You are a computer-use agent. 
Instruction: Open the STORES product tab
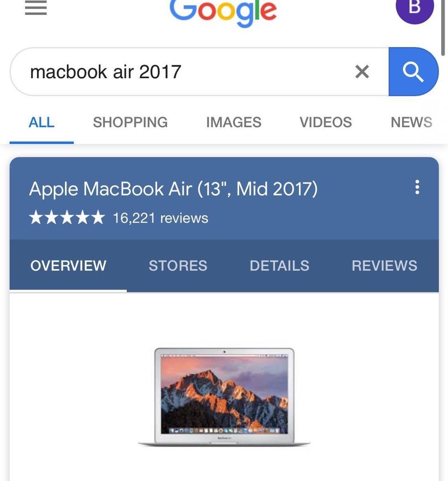(x=178, y=266)
